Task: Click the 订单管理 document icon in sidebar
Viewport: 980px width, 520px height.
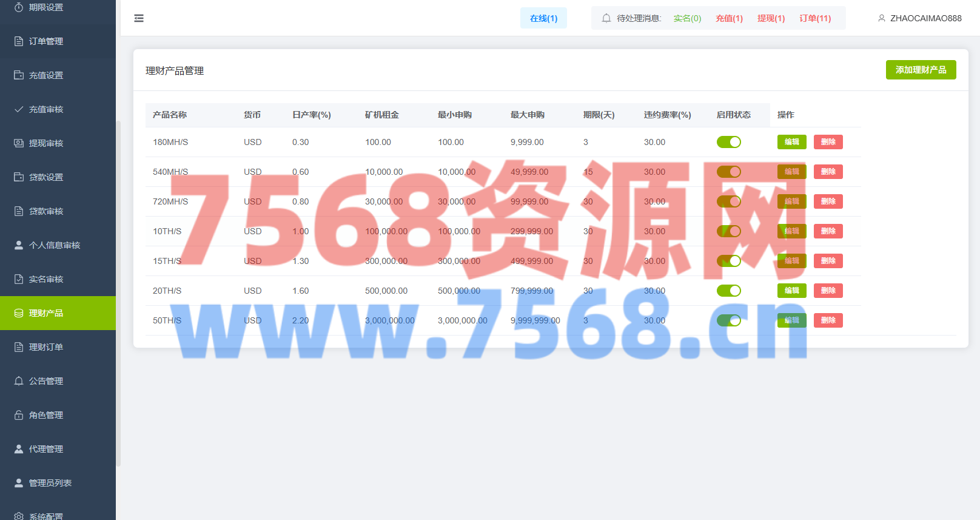Action: click(19, 41)
